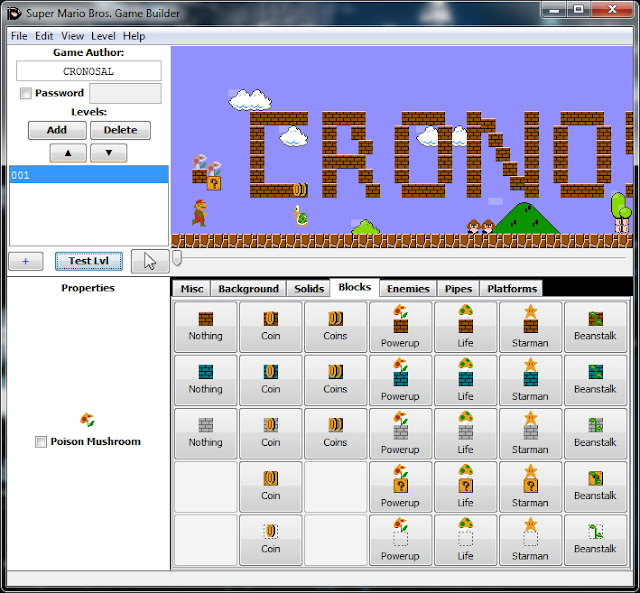Open the File menu

coord(19,36)
